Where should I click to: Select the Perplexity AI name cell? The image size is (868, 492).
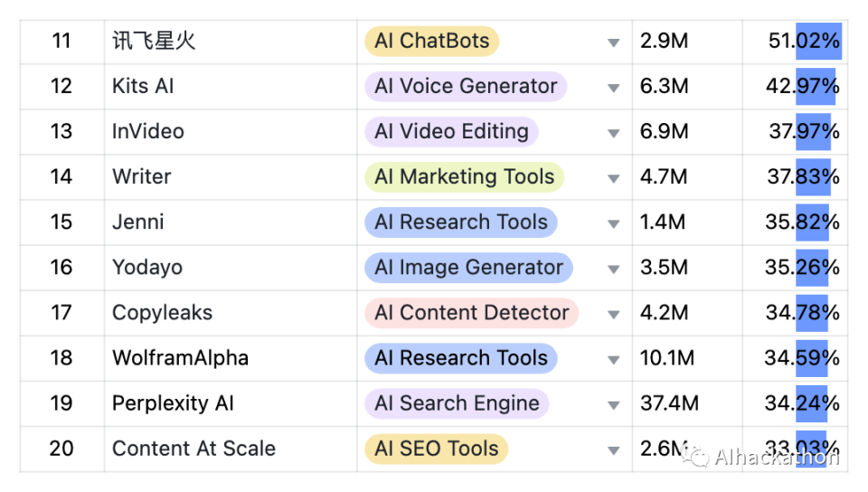tap(173, 403)
